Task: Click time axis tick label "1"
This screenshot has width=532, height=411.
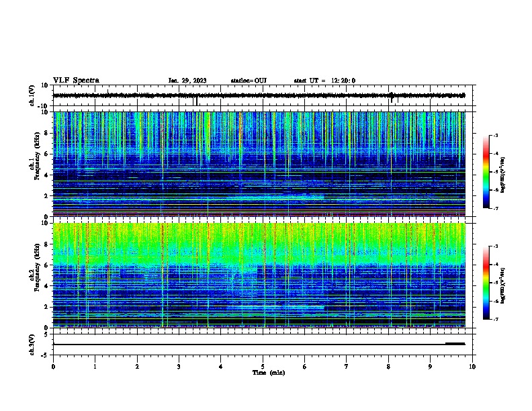Action: [95, 367]
